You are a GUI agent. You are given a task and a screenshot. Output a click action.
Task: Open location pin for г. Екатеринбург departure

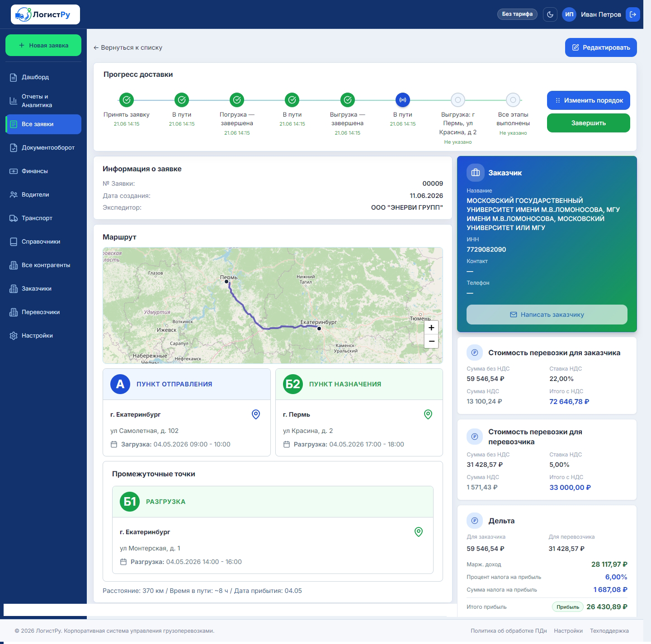[x=256, y=414]
